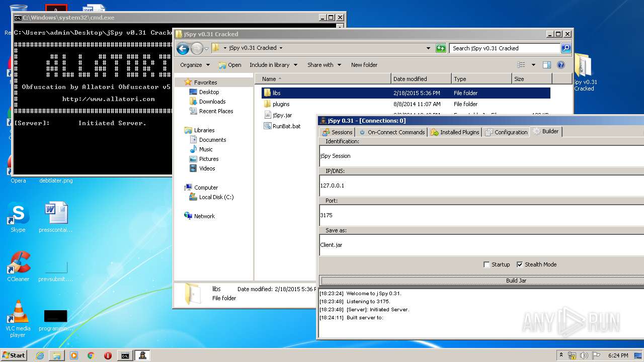
Task: Change view with the views icon
Action: [x=521, y=65]
